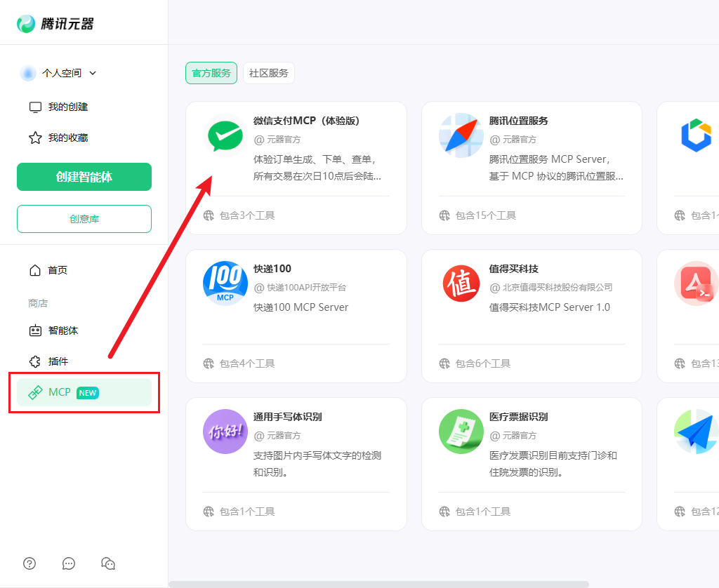Click the 体验订单生成 description text
This screenshot has width=719, height=588.
317,168
